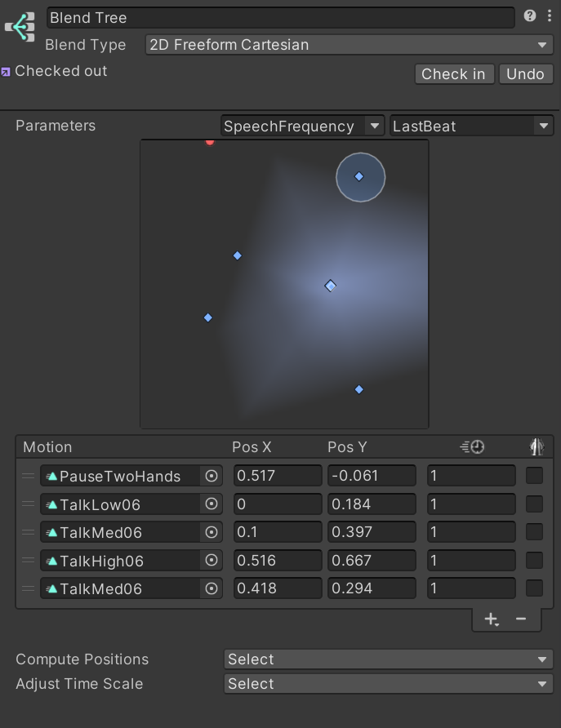Screen dimensions: 561x728
Task: Remove selected motion with minus button
Action: (521, 619)
